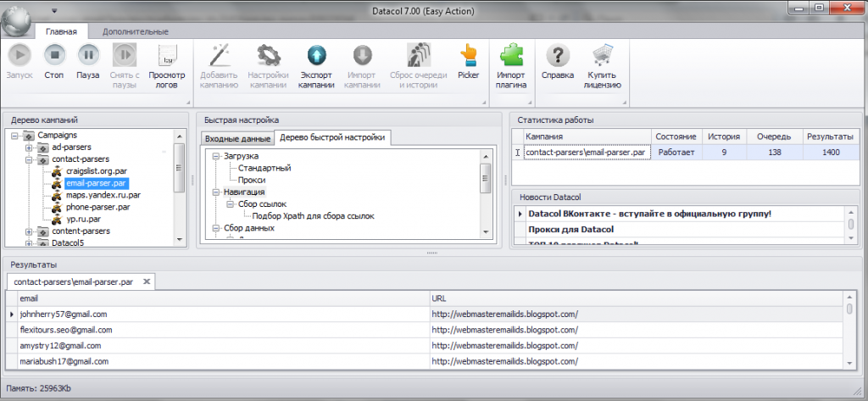Click the Запуск (start) play icon

(21, 55)
